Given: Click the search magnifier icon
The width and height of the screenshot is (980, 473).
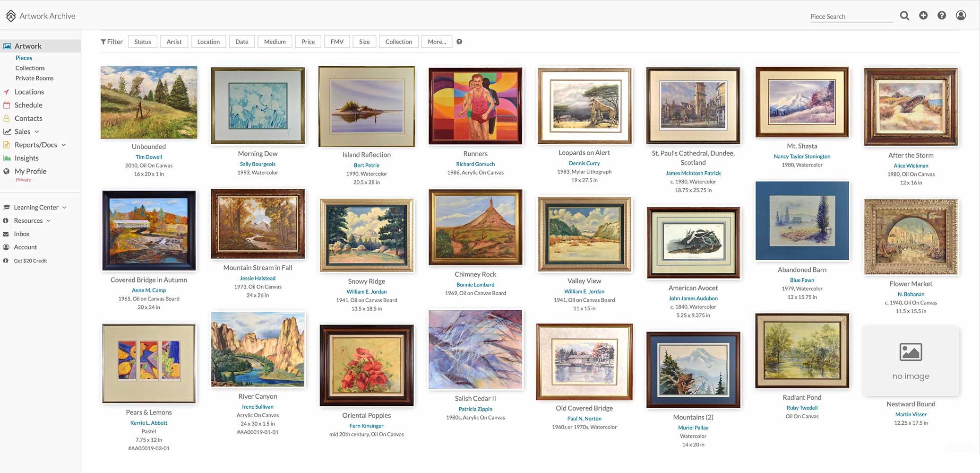Looking at the screenshot, I should 904,16.
